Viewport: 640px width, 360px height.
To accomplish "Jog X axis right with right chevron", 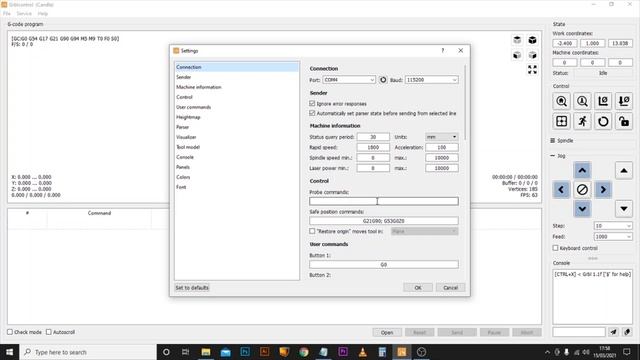I will point(603,190).
